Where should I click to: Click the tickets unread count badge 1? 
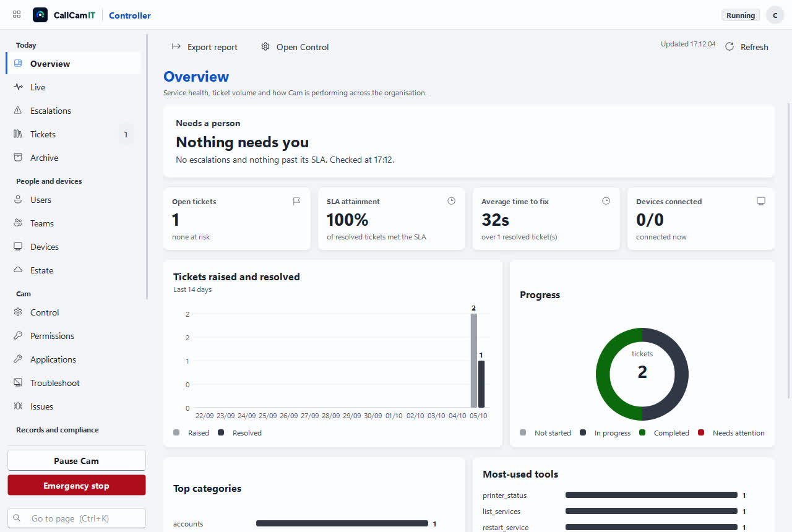[x=126, y=134]
